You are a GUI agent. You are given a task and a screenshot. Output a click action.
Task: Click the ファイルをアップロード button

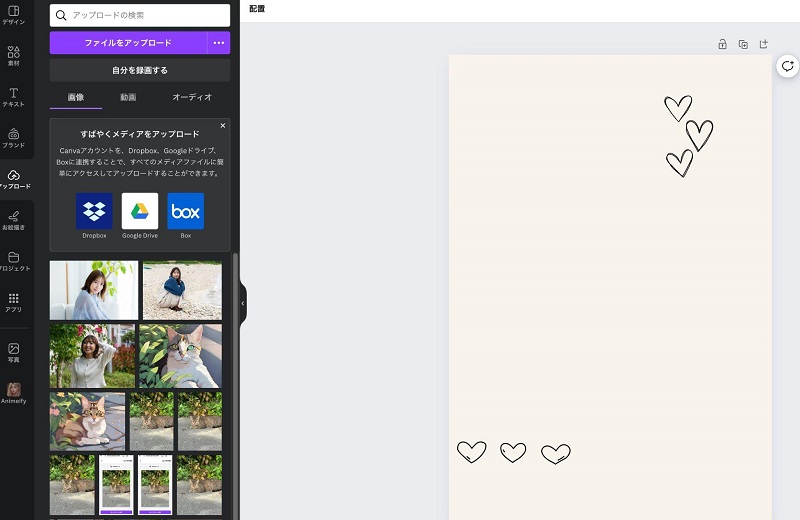click(x=128, y=43)
